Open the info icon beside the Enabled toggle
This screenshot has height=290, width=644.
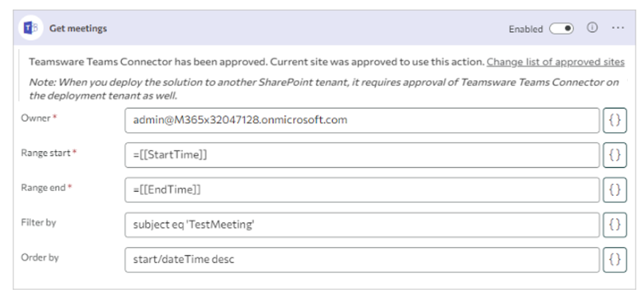pos(592,27)
